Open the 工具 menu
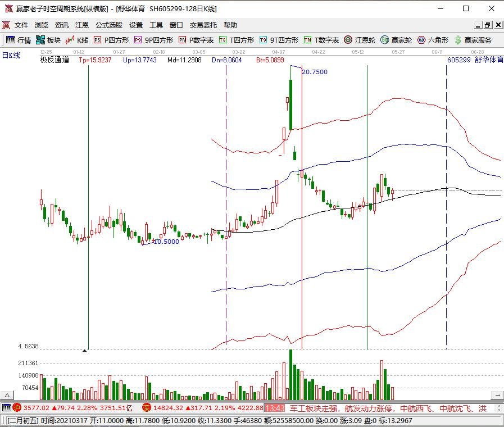 point(156,25)
